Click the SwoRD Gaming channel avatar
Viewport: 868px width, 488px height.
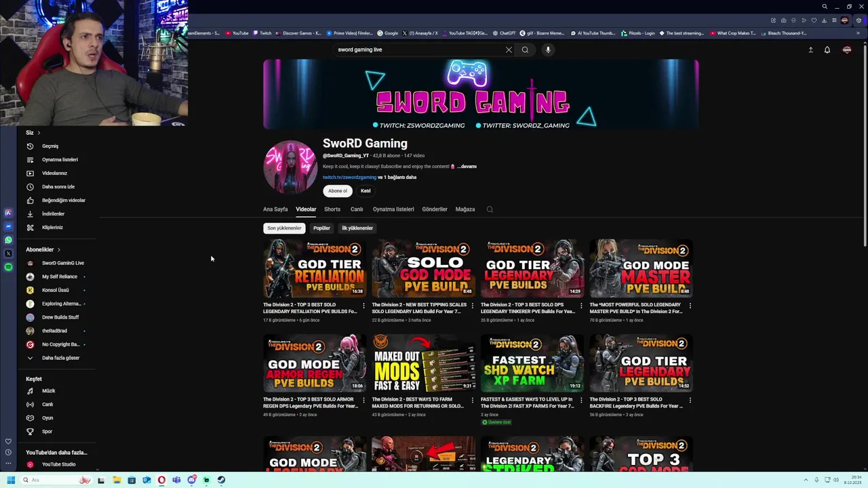(290, 167)
